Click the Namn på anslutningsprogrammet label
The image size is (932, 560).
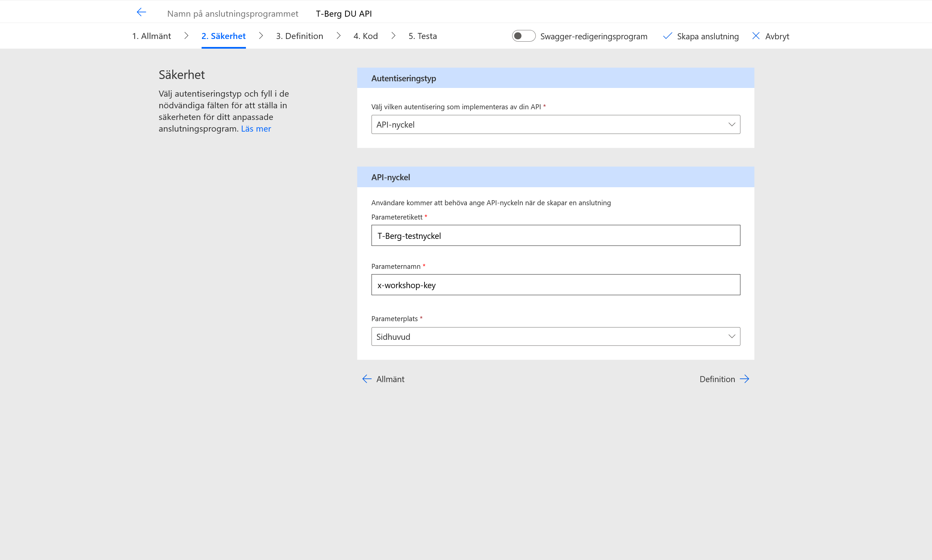tap(233, 14)
